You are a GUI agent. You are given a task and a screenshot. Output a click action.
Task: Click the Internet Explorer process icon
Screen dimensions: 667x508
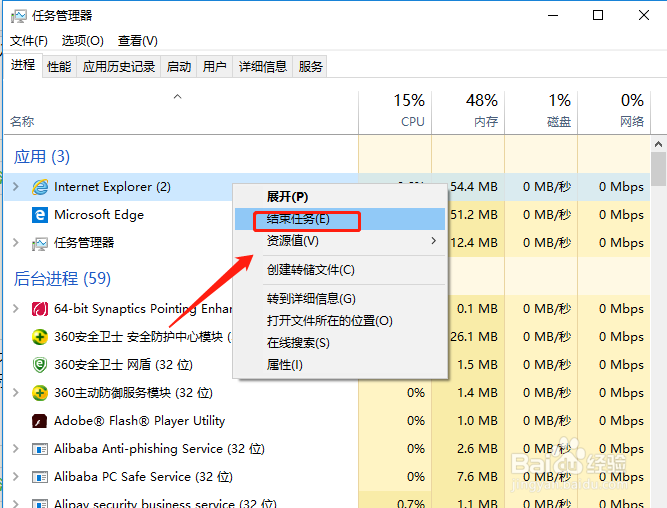tap(40, 187)
